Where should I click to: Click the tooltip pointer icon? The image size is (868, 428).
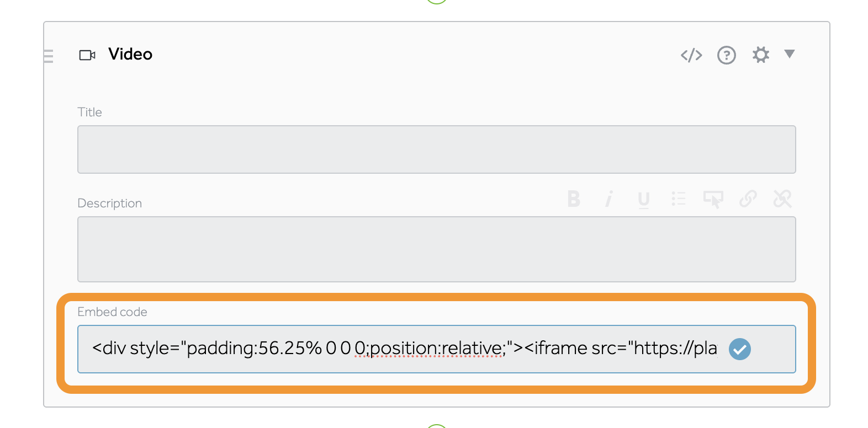pos(713,199)
